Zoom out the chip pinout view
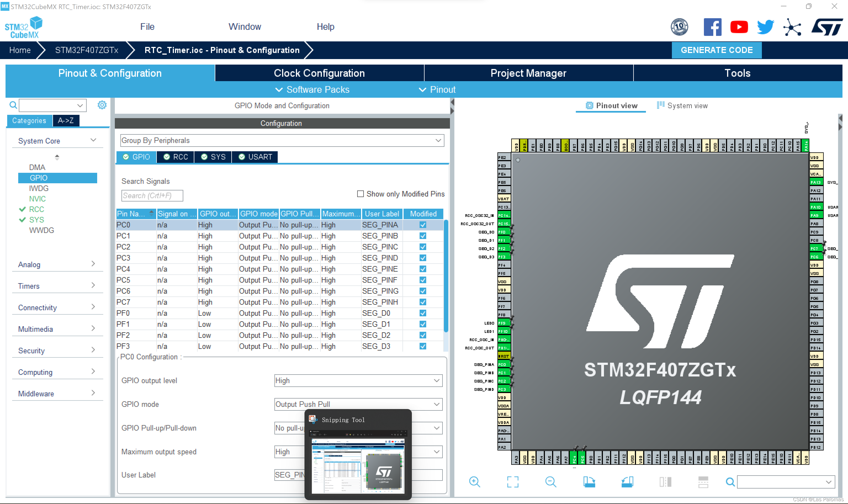 tap(550, 482)
